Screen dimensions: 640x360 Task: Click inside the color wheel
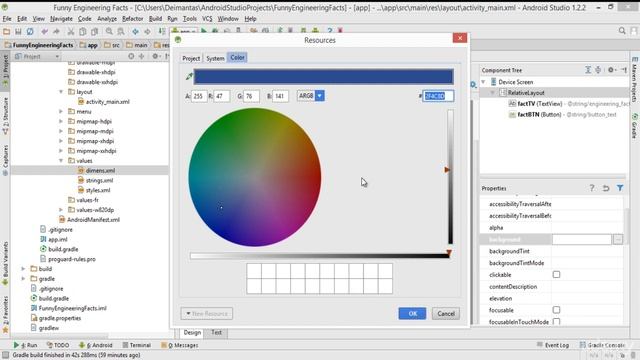pyautogui.click(x=255, y=177)
